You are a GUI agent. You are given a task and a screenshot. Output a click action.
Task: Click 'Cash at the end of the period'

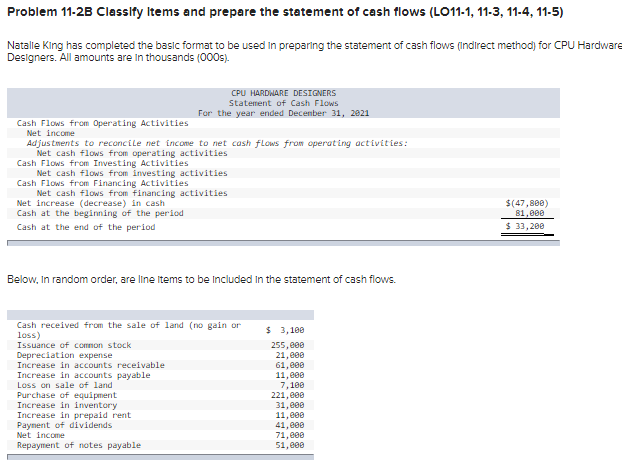coord(86,227)
